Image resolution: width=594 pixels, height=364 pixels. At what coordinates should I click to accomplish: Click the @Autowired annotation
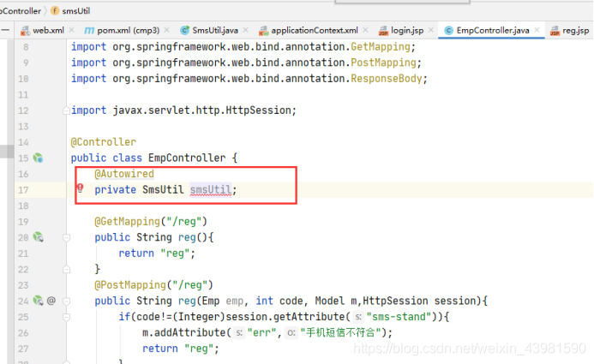tap(124, 174)
